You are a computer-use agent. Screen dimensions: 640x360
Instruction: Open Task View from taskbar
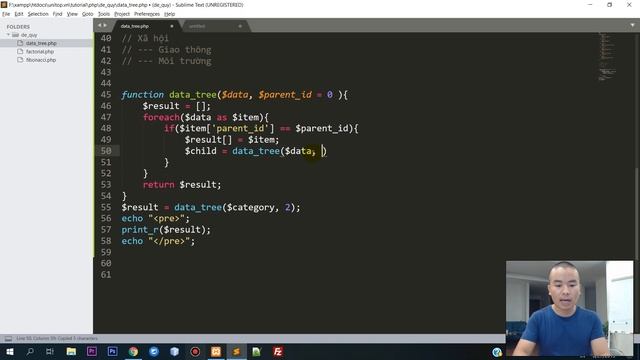pos(50,351)
